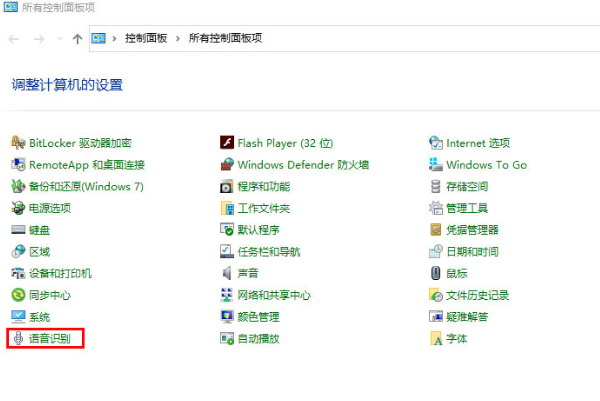This screenshot has height=401, width=600.
Task: Click the 颜色管理 monitor icon
Action: tap(227, 317)
